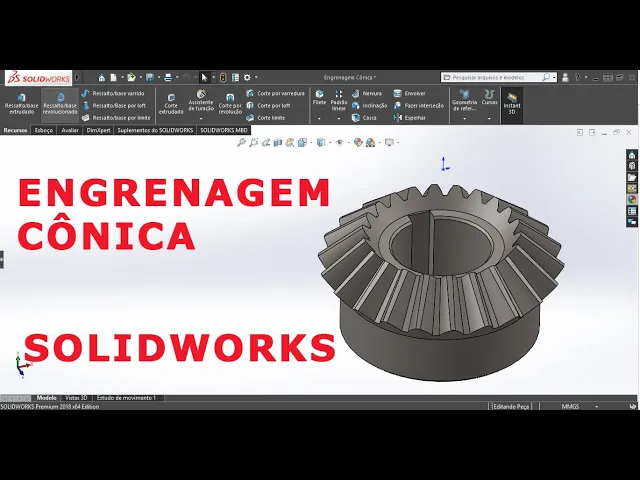This screenshot has width=640, height=480.
Task: Create a new document
Action: coord(113,78)
